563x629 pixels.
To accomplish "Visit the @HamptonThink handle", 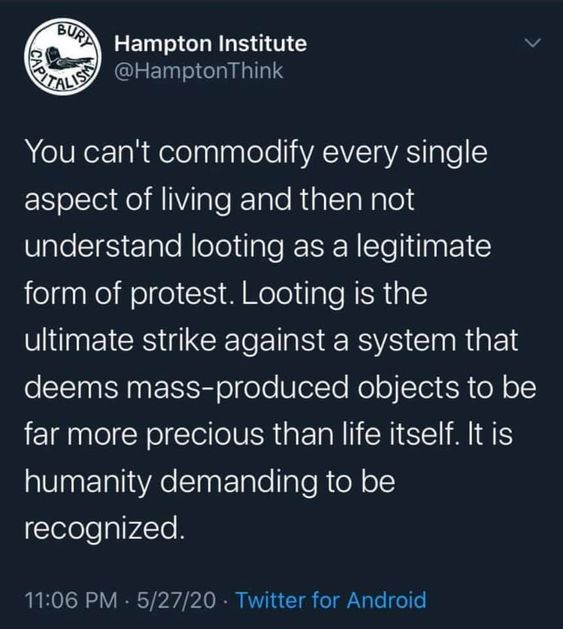I will coord(199,71).
